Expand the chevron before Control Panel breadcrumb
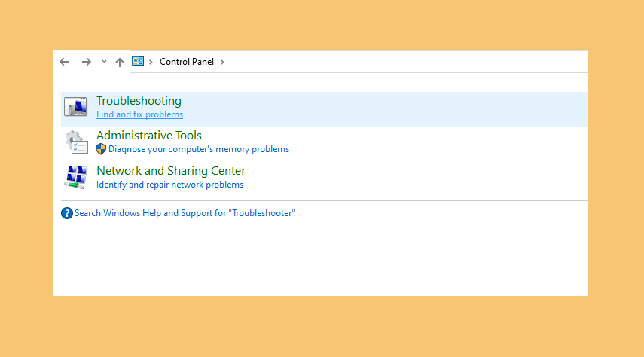This screenshot has height=357, width=644. coord(151,62)
